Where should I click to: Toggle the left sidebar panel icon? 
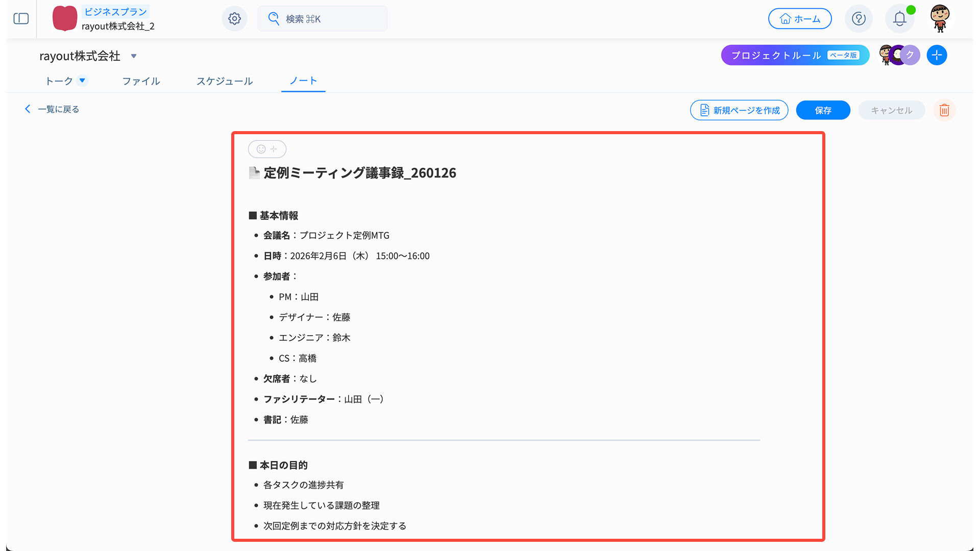21,19
